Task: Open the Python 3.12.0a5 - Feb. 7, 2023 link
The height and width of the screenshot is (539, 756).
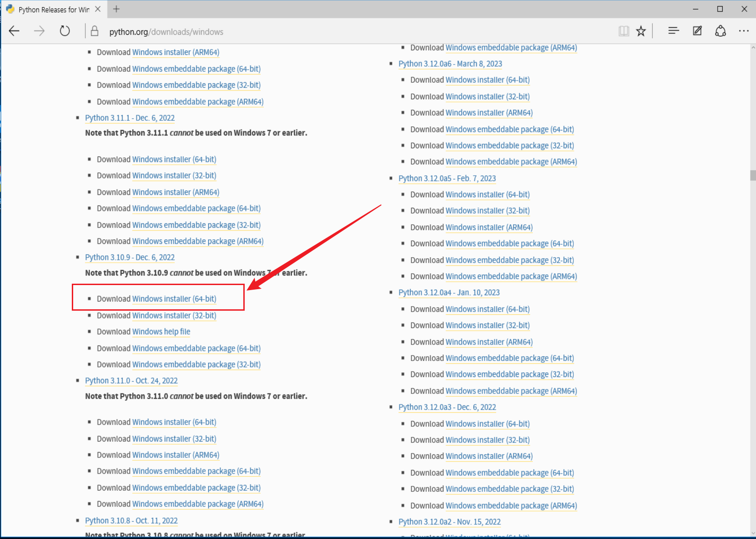Action: pos(447,178)
